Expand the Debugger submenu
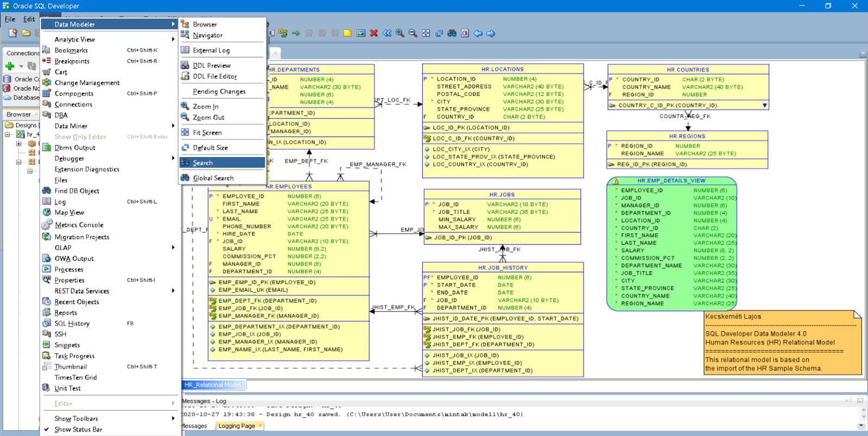The height and width of the screenshot is (436, 868). click(x=110, y=158)
